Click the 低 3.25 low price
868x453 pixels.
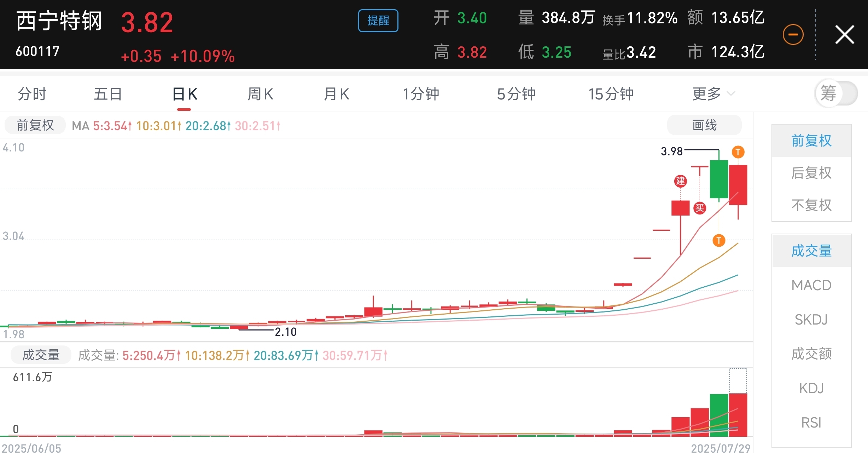[x=545, y=52]
